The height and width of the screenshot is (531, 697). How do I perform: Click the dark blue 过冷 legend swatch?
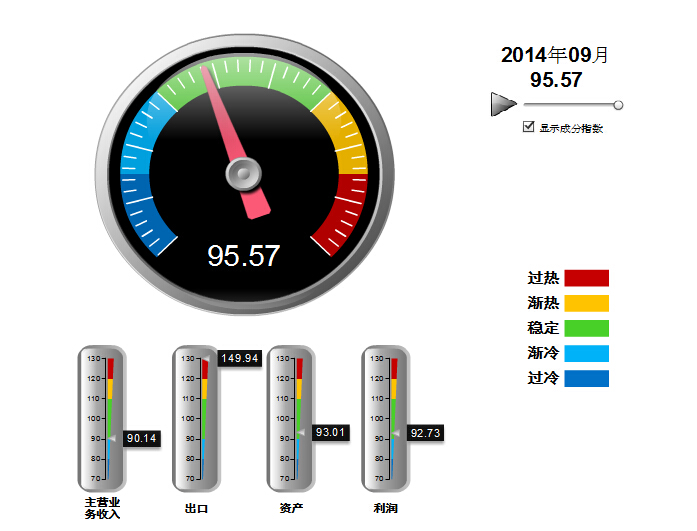coord(586,378)
